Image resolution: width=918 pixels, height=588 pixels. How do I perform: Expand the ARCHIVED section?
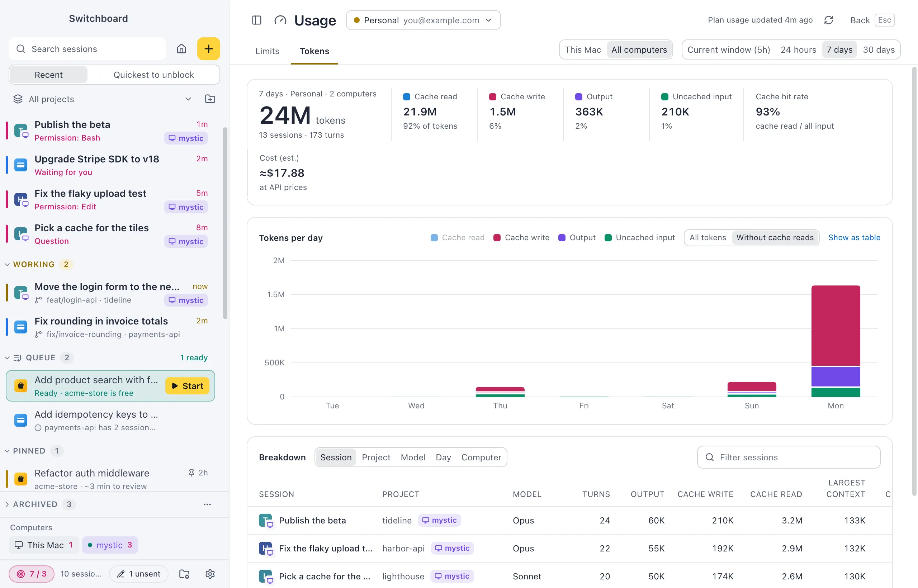coord(7,504)
